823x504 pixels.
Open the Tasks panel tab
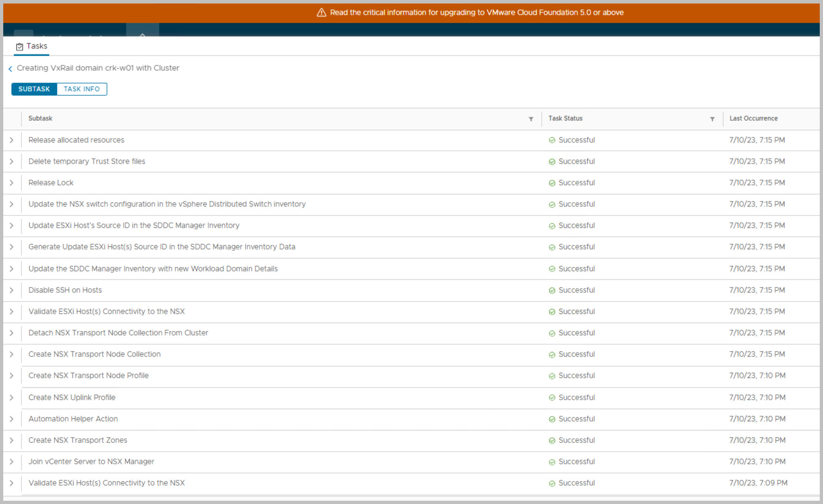point(36,46)
